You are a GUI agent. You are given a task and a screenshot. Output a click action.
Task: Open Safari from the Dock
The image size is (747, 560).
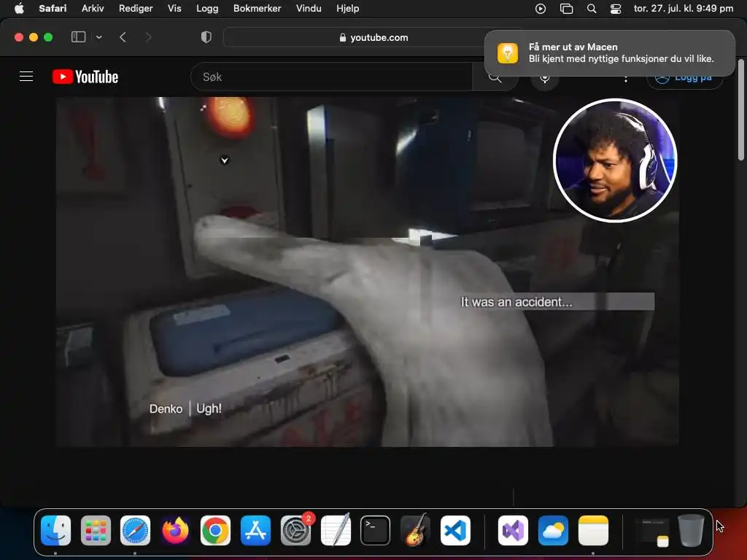pos(135,531)
